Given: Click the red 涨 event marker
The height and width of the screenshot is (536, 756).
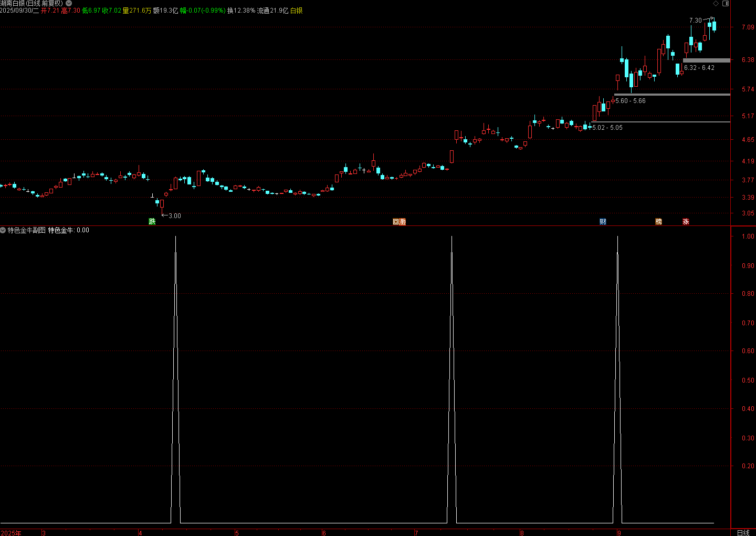Looking at the screenshot, I should pos(686,222).
